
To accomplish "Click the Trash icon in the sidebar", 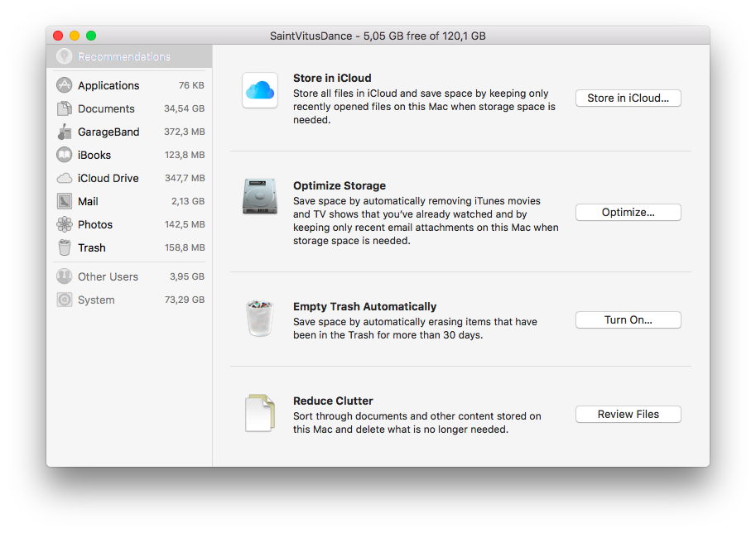I will pos(64,247).
